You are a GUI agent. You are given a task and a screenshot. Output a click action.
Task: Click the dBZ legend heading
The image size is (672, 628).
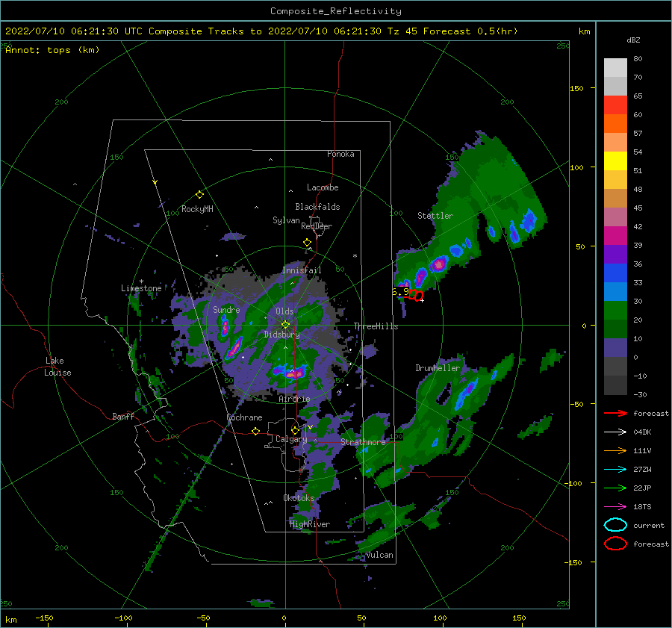(633, 40)
